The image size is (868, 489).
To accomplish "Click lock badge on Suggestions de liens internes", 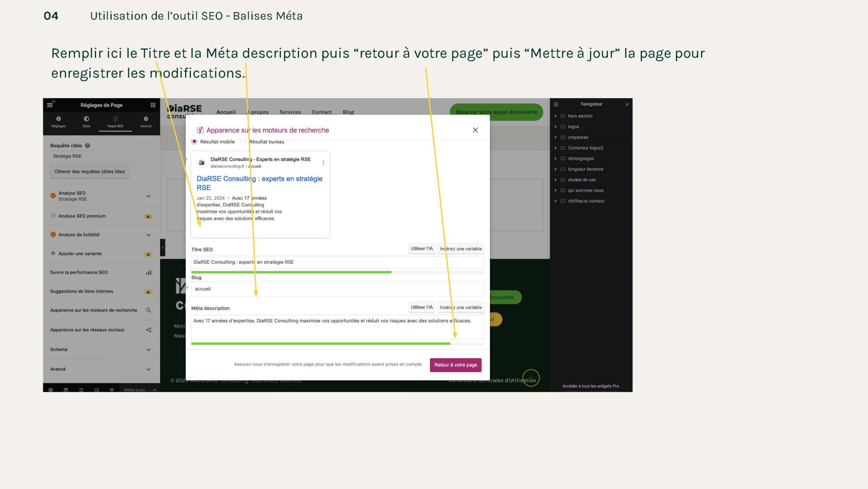I will click(148, 292).
